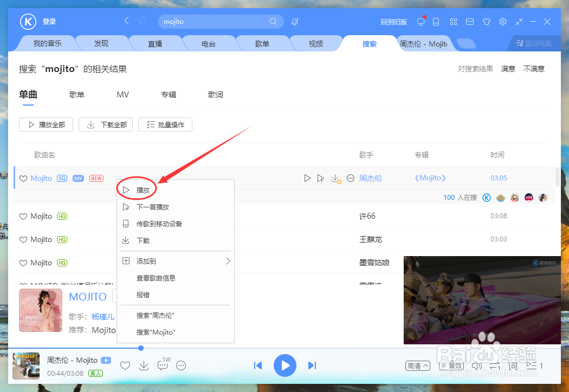This screenshot has height=392, width=569.
Task: Switch to the 我的音乐 tab
Action: (48, 43)
